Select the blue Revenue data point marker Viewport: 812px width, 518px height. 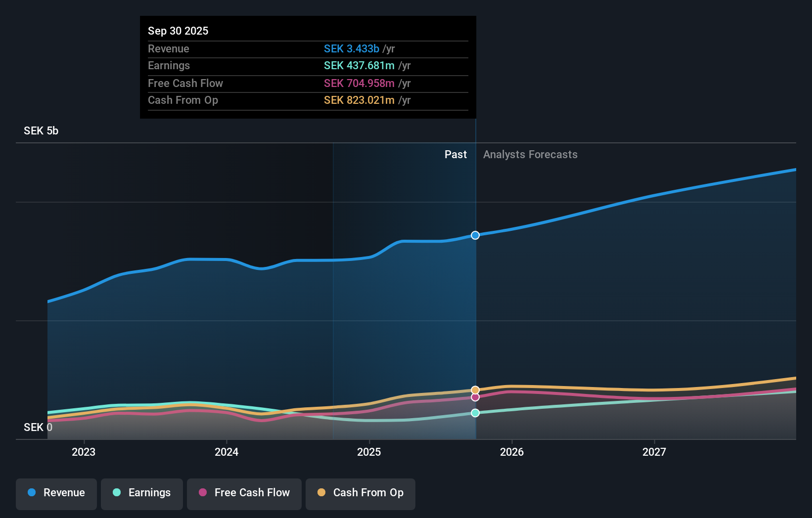click(475, 235)
